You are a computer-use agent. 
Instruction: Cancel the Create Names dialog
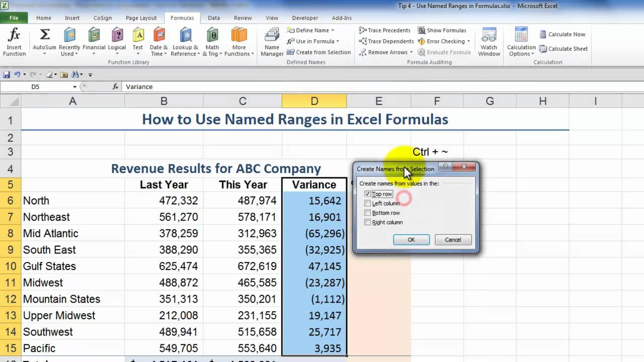coord(452,239)
